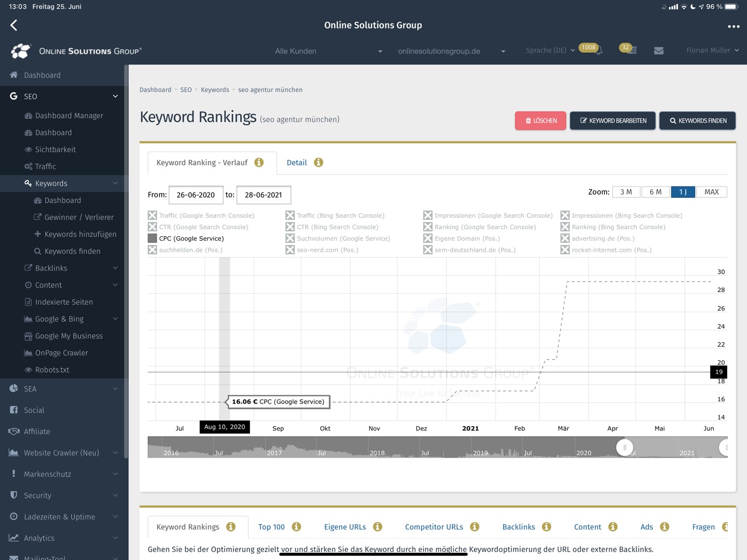Click info icon next to Backlinks tab
Viewport: 747px width, 560px height.
pyautogui.click(x=546, y=527)
